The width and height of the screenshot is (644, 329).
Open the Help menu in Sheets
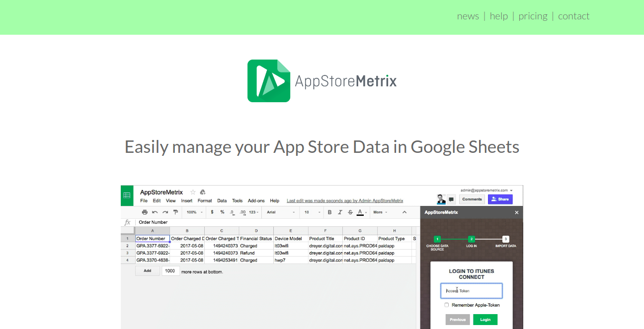[274, 201]
